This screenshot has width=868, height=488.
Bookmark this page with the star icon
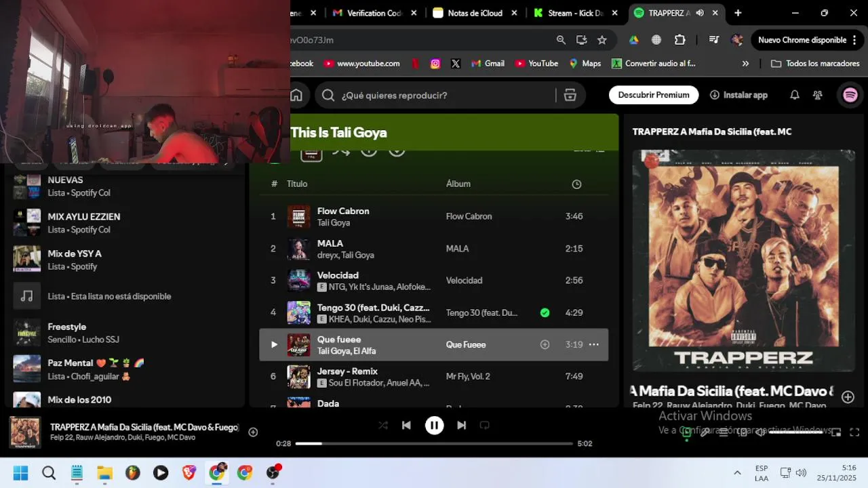(602, 40)
